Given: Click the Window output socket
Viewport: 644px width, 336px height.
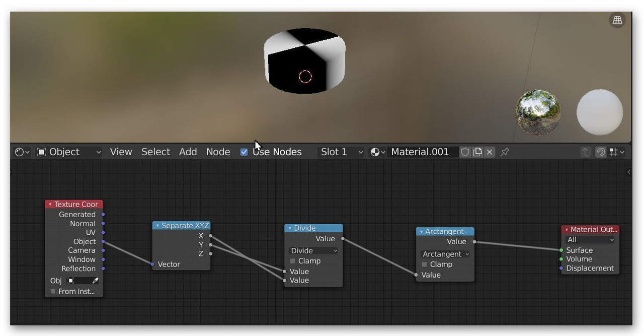Looking at the screenshot, I should coord(103,259).
